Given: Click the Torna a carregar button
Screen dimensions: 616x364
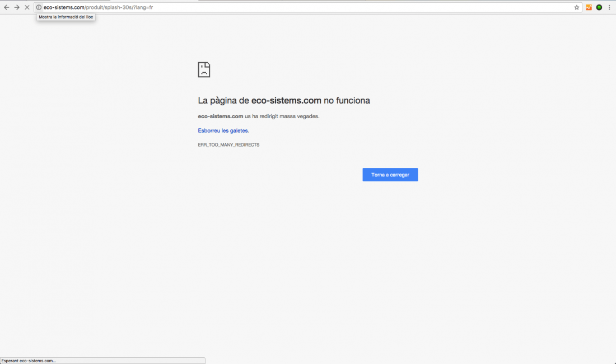Looking at the screenshot, I should (390, 175).
